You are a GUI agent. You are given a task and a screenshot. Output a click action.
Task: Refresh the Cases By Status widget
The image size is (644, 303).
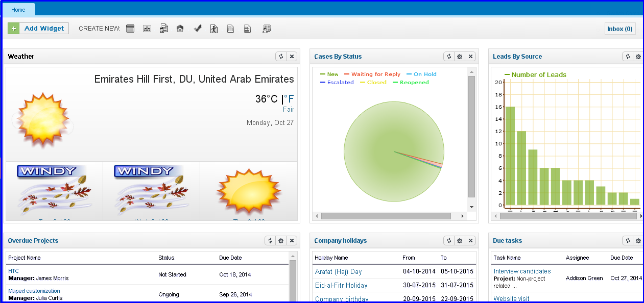click(x=448, y=57)
